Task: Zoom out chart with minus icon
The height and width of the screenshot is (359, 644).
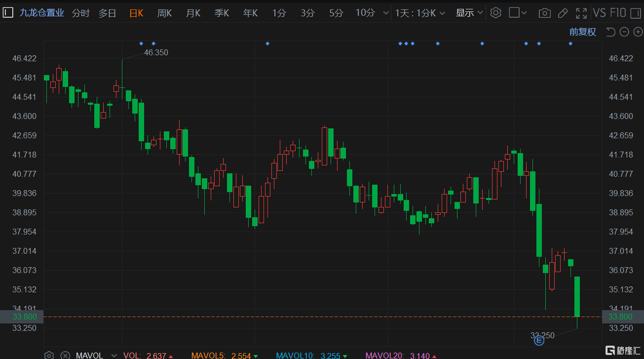Action: 624,32
